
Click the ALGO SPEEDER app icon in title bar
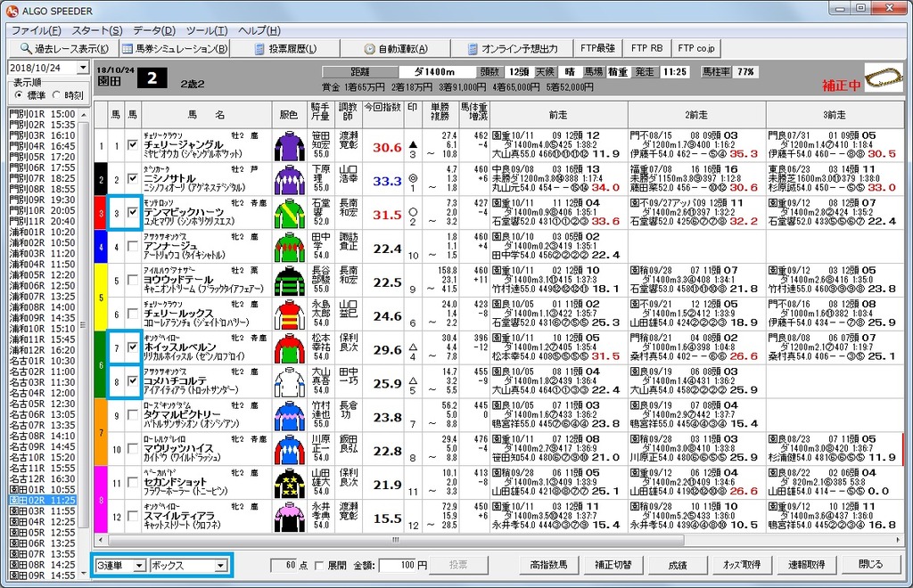(x=11, y=11)
